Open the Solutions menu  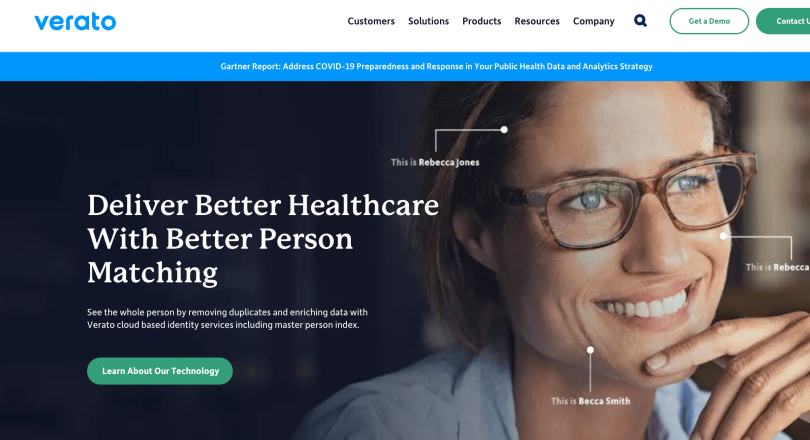[x=428, y=21]
